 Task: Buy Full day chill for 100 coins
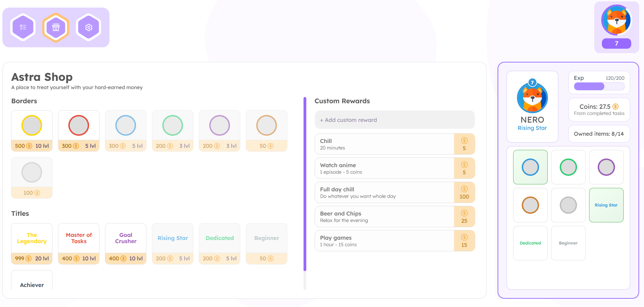pyautogui.click(x=464, y=192)
